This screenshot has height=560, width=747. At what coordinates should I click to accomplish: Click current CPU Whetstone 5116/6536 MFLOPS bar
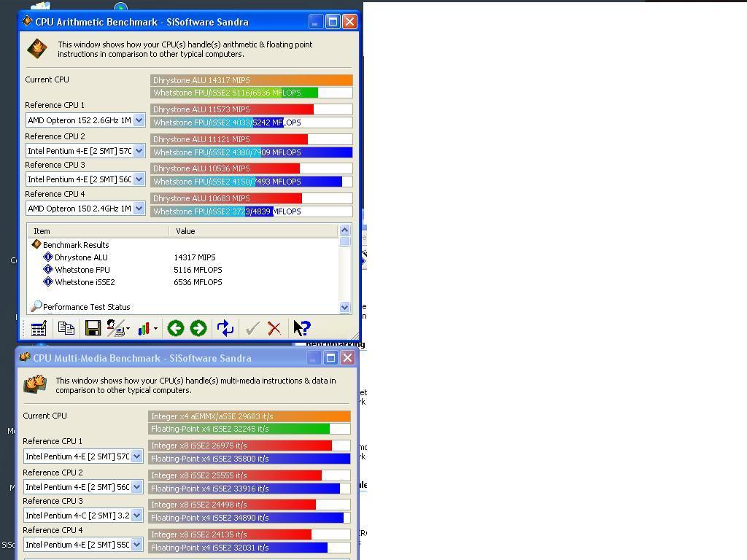[x=252, y=93]
